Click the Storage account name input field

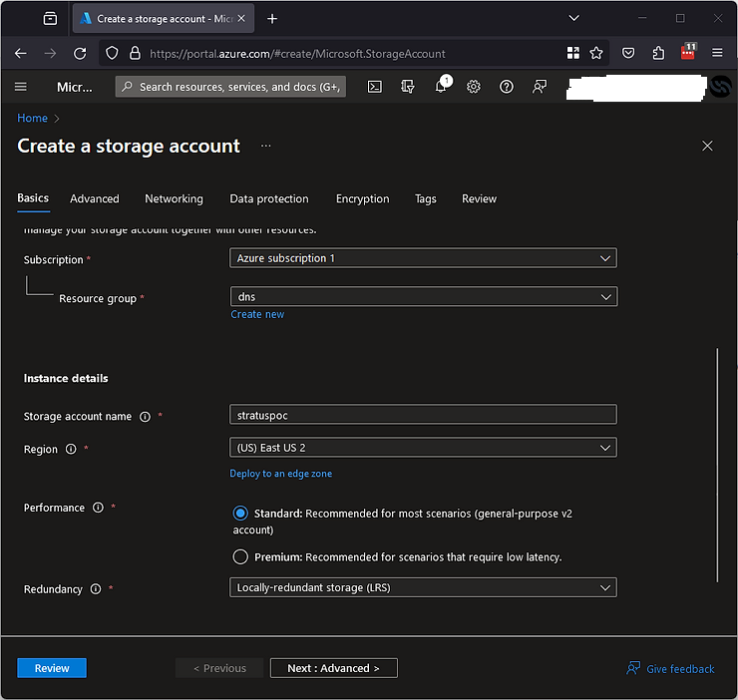click(x=423, y=415)
